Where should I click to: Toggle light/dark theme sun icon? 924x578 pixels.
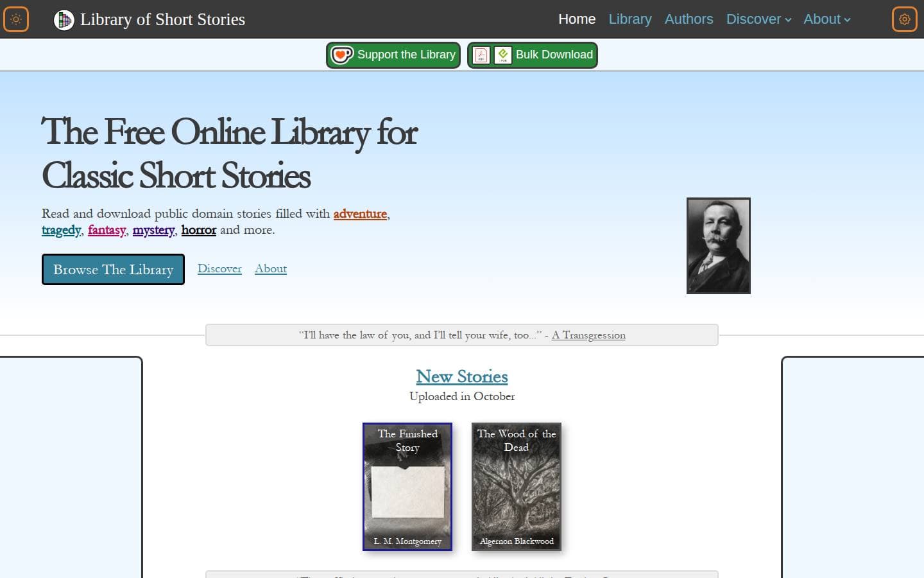(x=16, y=19)
